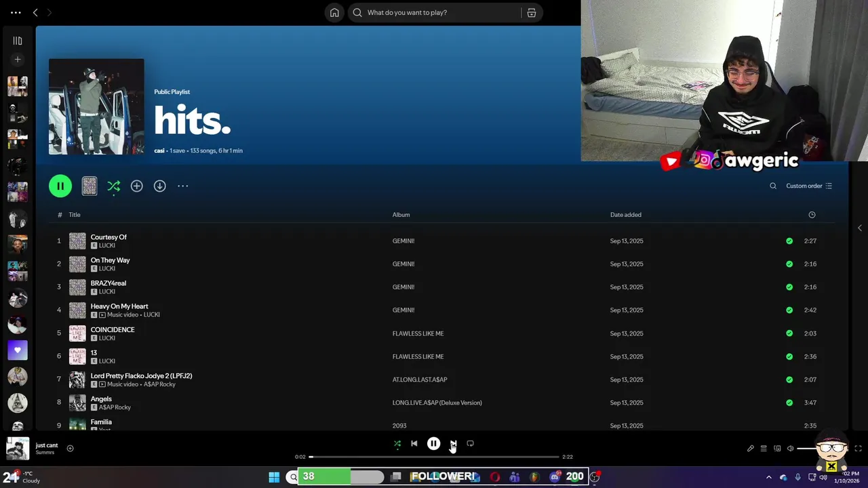Screen dimensions: 868x488
Task: Open casi's profile link
Action: tap(159, 150)
